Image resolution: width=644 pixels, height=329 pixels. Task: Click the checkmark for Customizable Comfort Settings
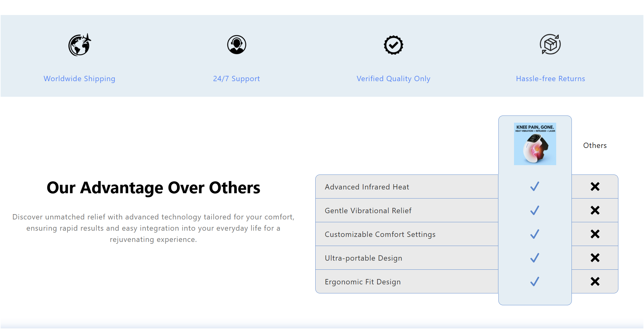click(x=535, y=234)
